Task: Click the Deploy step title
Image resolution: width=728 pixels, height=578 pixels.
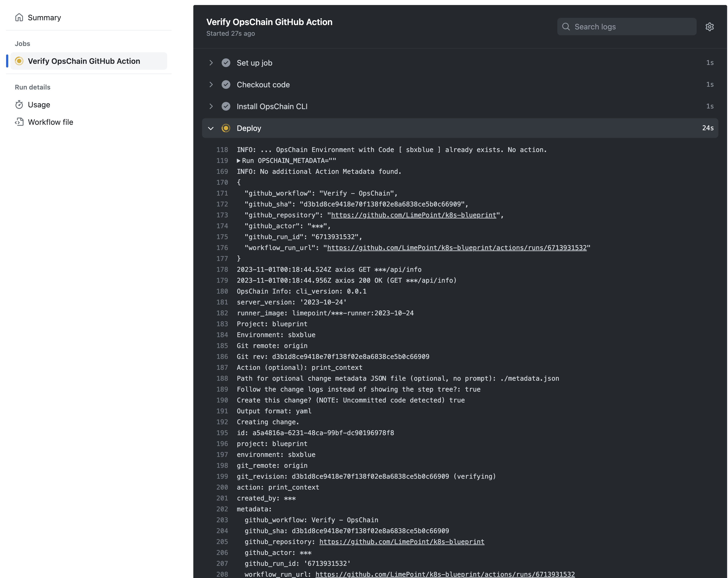Action: click(249, 128)
